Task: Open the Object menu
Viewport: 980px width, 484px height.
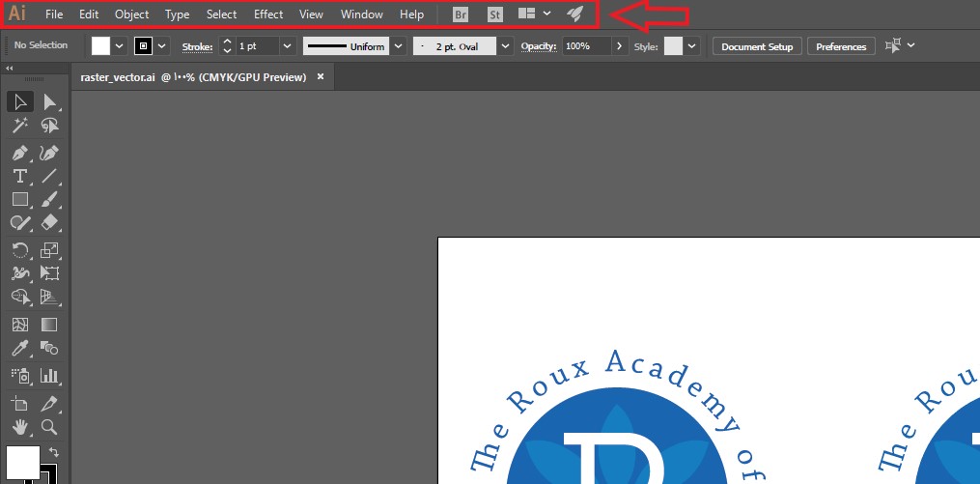Action: [x=132, y=14]
